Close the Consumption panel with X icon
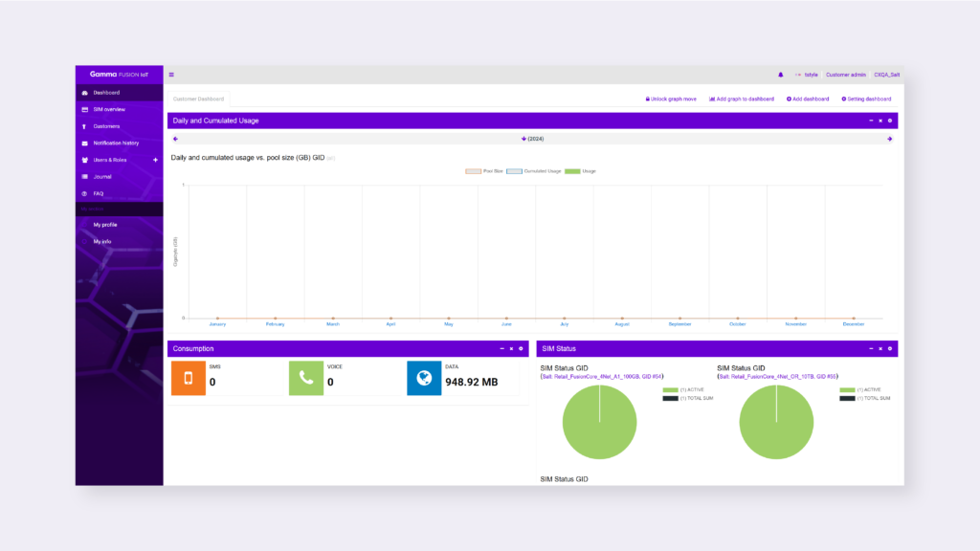Image resolution: width=980 pixels, height=551 pixels. 511,348
